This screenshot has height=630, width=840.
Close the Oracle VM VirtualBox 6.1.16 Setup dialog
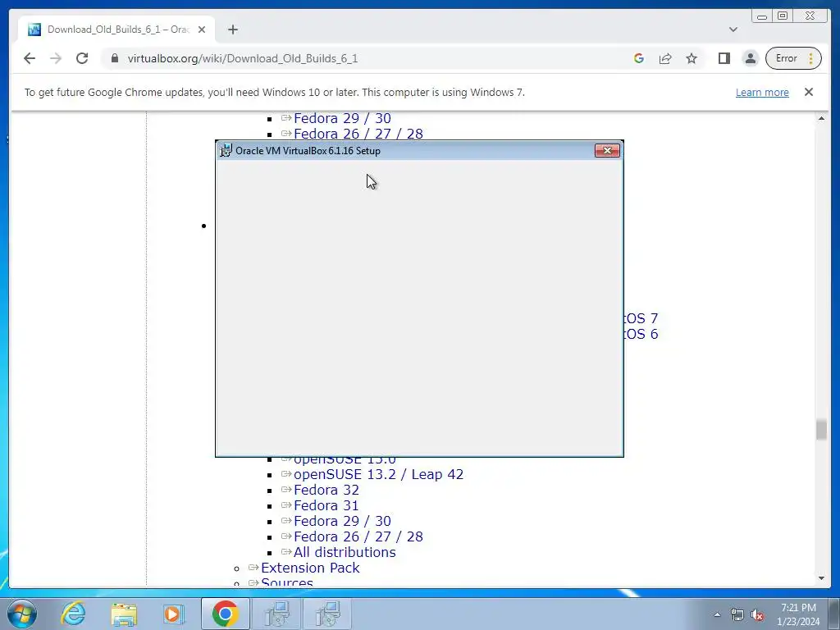click(x=607, y=151)
